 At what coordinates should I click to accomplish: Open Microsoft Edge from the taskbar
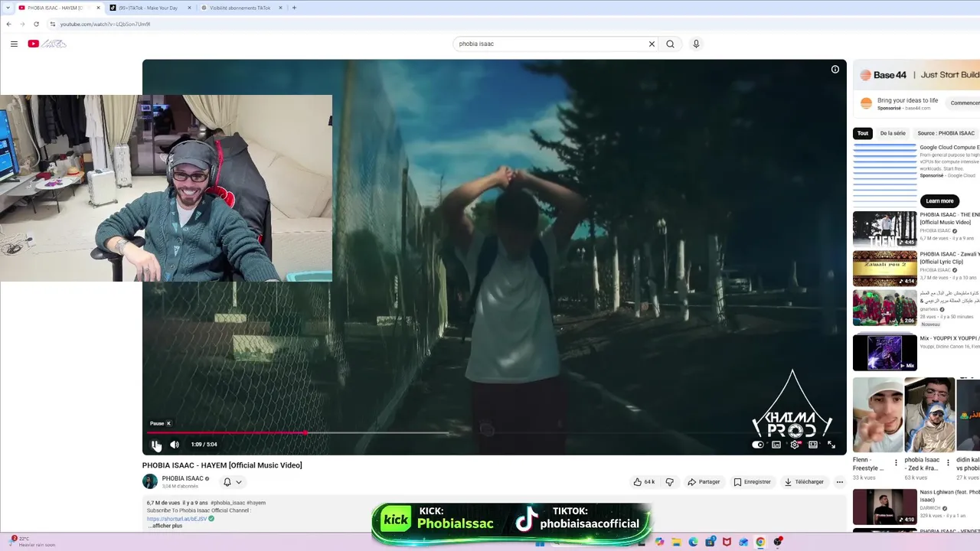[693, 542]
